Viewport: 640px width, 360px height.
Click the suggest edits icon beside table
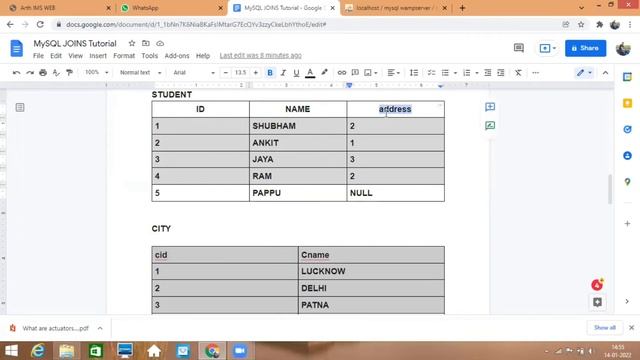coord(490,125)
